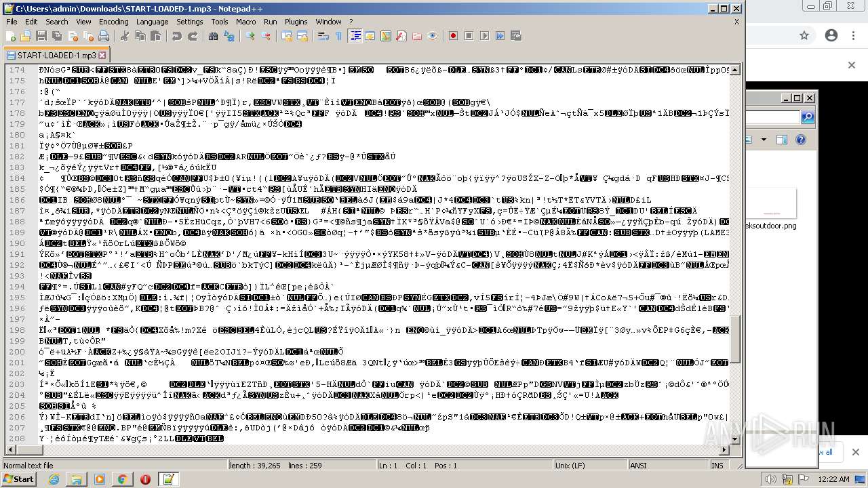Click the Copy toolbar icon

[139, 36]
